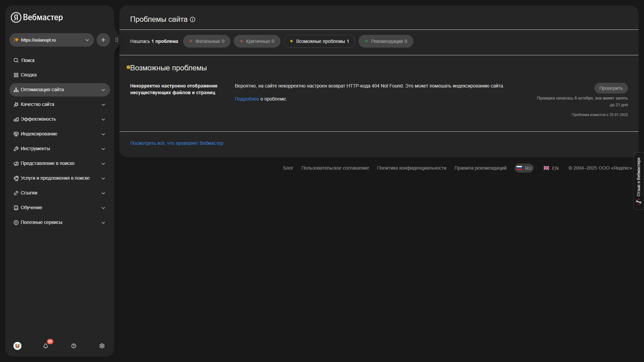Open Поиск in the sidebar

coord(28,60)
